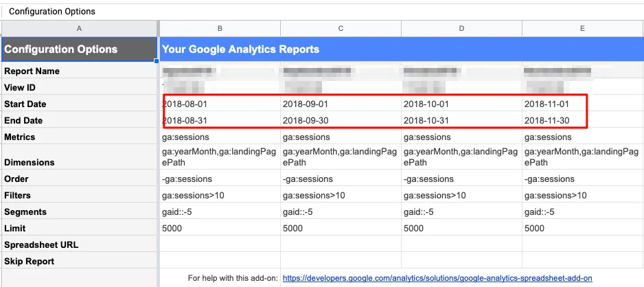
Task: Click the gaid::-5 segment cell in column E
Action: 583,211
